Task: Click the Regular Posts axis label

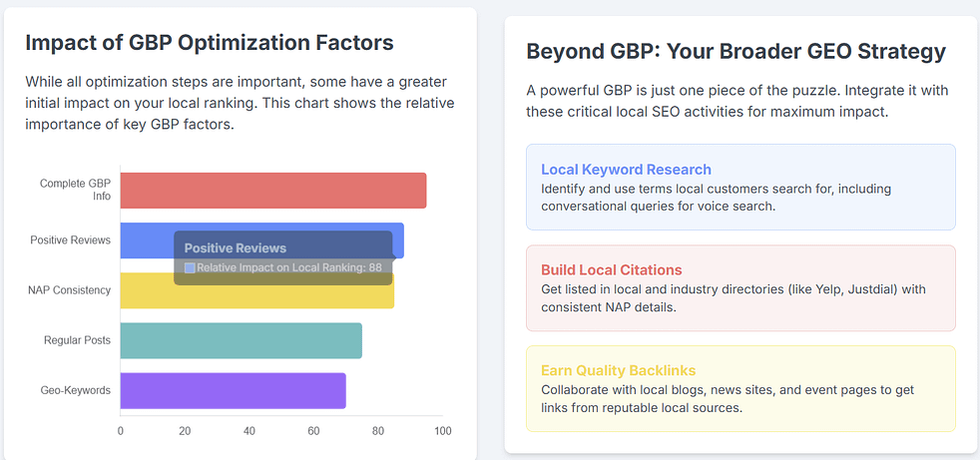Action: pyautogui.click(x=77, y=340)
